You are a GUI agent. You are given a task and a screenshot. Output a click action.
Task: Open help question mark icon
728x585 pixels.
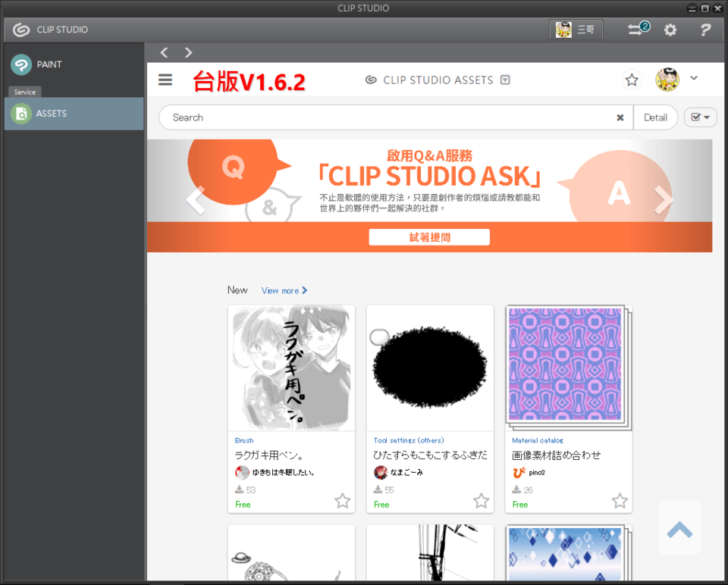(x=705, y=30)
